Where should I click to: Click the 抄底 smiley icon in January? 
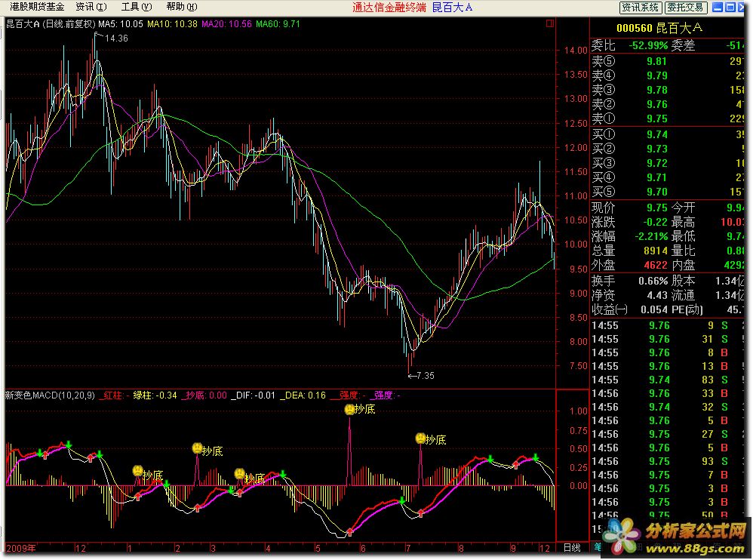point(138,471)
